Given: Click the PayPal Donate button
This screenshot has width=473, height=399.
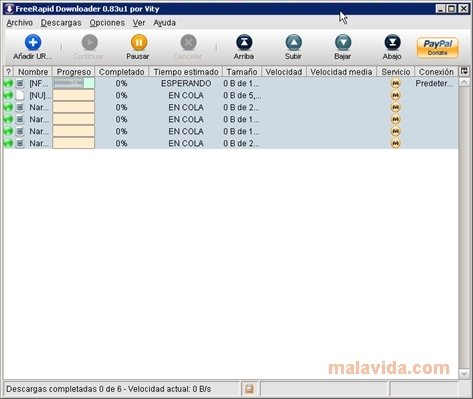Looking at the screenshot, I should point(438,47).
